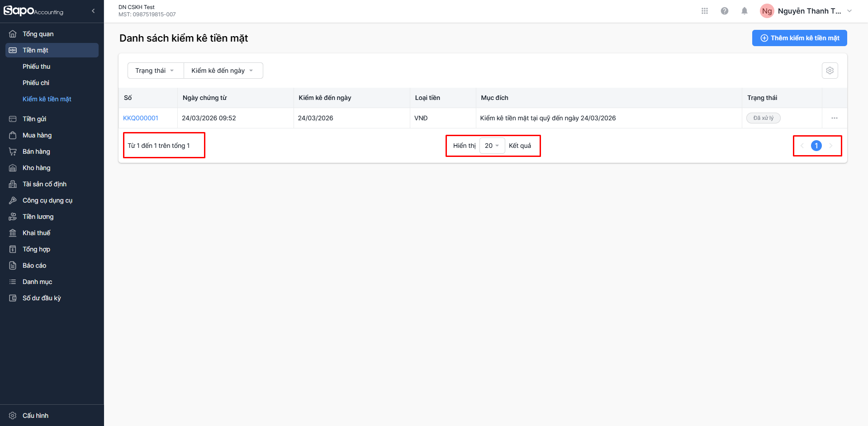This screenshot has height=426, width=868.
Task: Click Thêm kiểm kê tiền mặt button
Action: pyautogui.click(x=799, y=38)
